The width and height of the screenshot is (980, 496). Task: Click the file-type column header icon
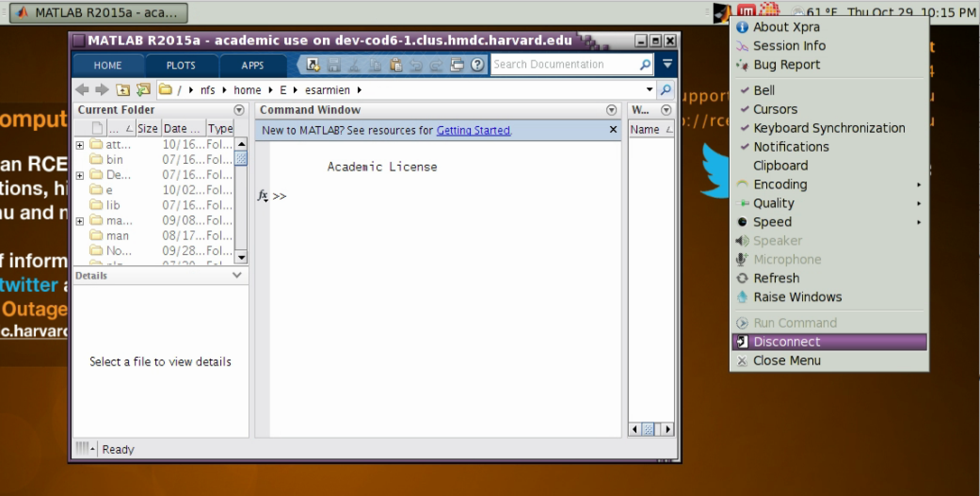pyautogui.click(x=97, y=128)
